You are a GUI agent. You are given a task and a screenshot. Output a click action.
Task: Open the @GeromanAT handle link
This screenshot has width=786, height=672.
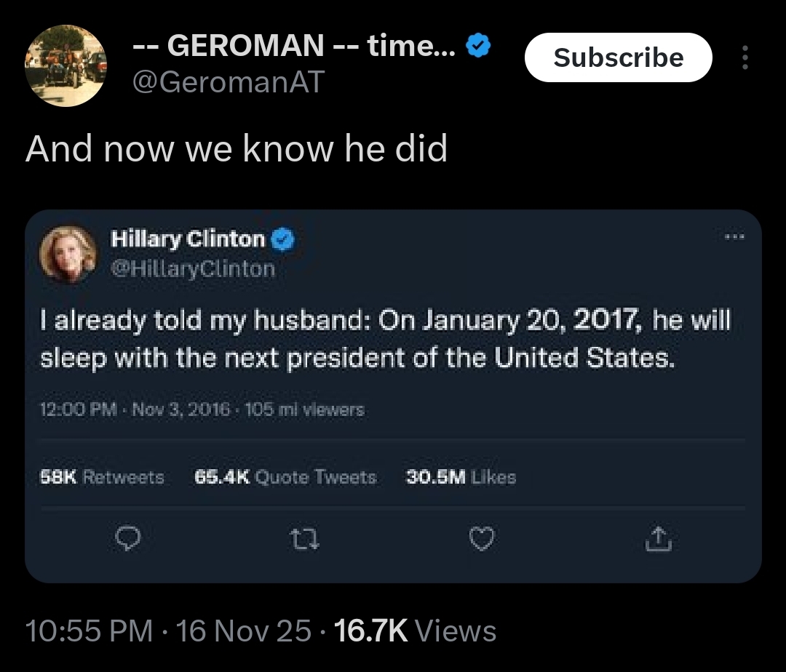(229, 81)
